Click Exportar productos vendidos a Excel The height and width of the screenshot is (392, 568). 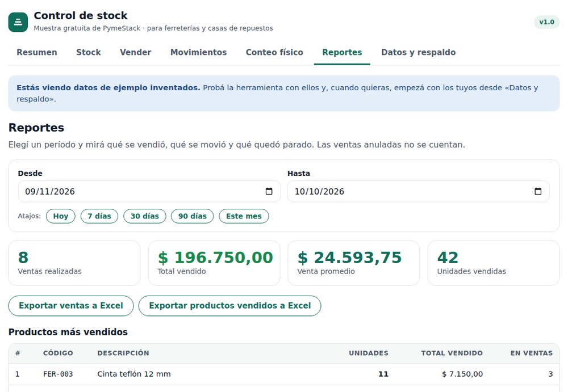(x=229, y=306)
